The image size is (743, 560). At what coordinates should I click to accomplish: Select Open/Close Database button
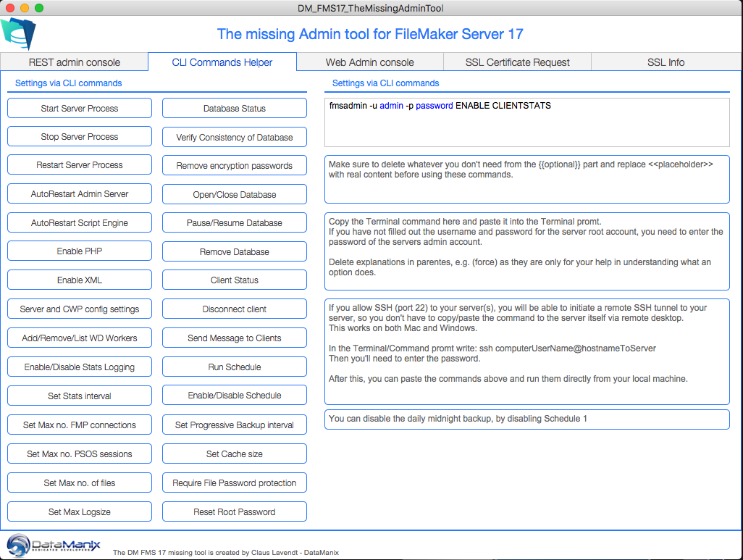point(235,194)
